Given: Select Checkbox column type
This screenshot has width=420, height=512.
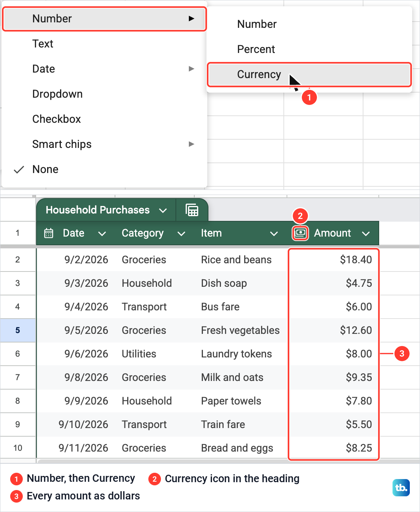Looking at the screenshot, I should pos(104,119).
